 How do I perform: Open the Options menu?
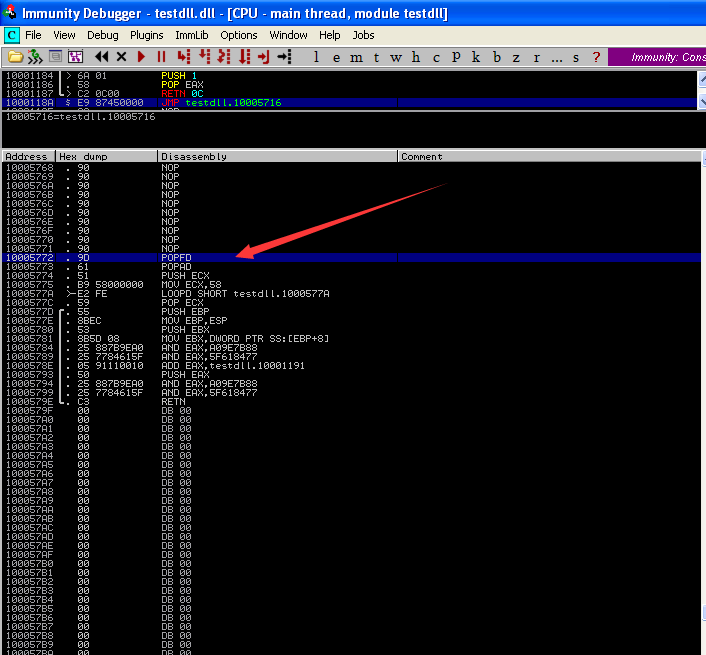point(239,35)
